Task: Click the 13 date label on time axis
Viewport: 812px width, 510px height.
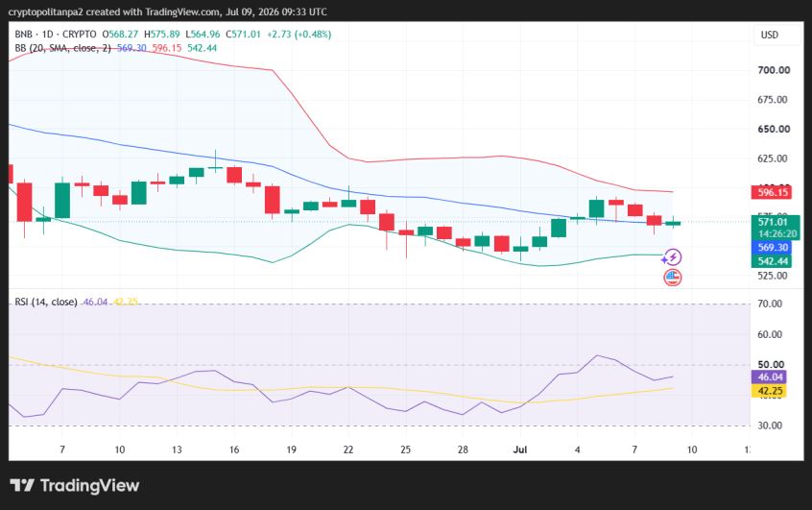Action: [177, 449]
